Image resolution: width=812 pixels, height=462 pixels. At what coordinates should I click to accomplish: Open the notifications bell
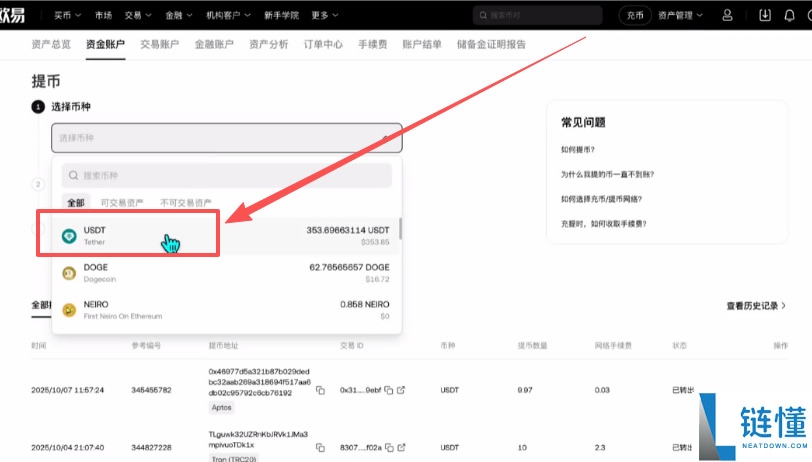789,16
